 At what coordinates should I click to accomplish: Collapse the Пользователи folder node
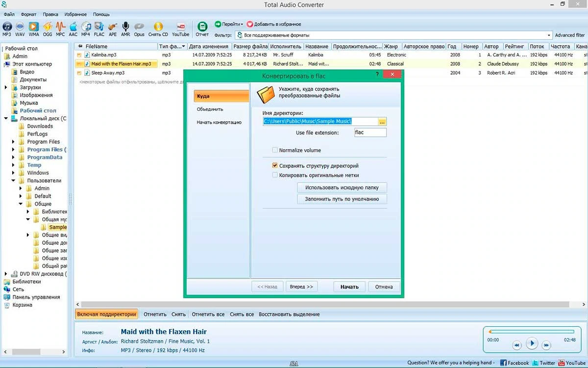tap(14, 181)
